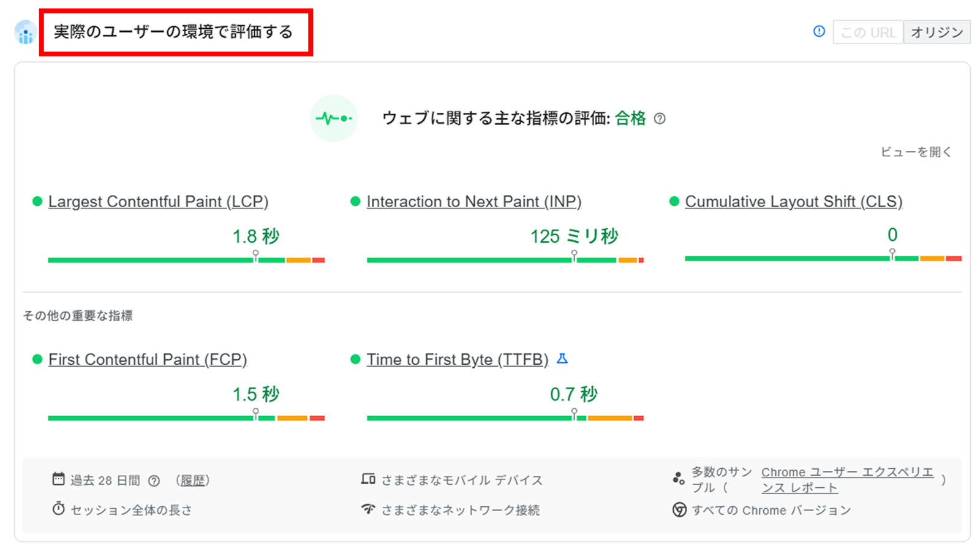This screenshot has width=980, height=548.
Task: Click the help icon next to 合格
Action: click(660, 118)
